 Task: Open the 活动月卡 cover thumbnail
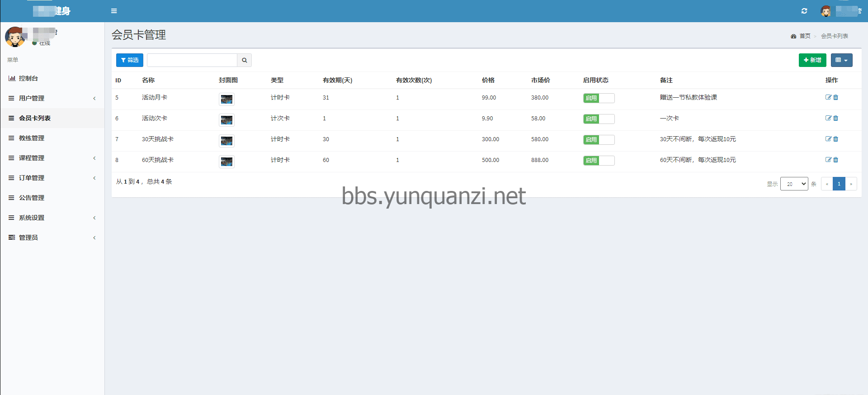click(226, 99)
